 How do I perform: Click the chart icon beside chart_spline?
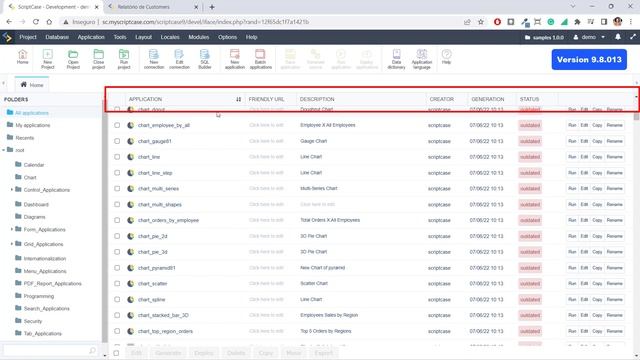tap(131, 300)
